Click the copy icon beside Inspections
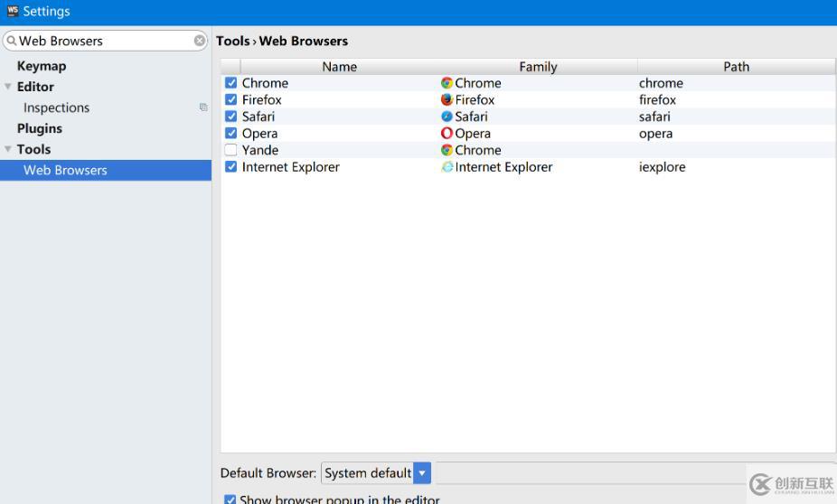This screenshot has height=504, width=837. [203, 107]
